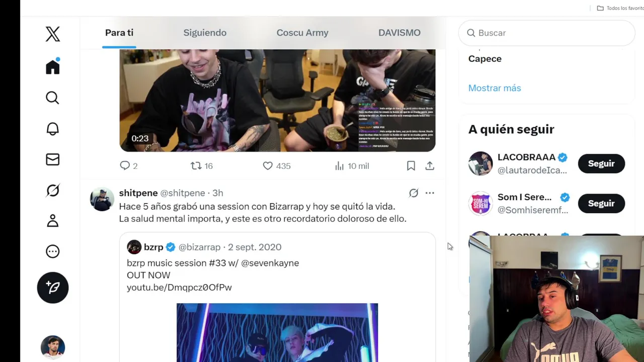Open the Profile person icon

tap(53, 221)
